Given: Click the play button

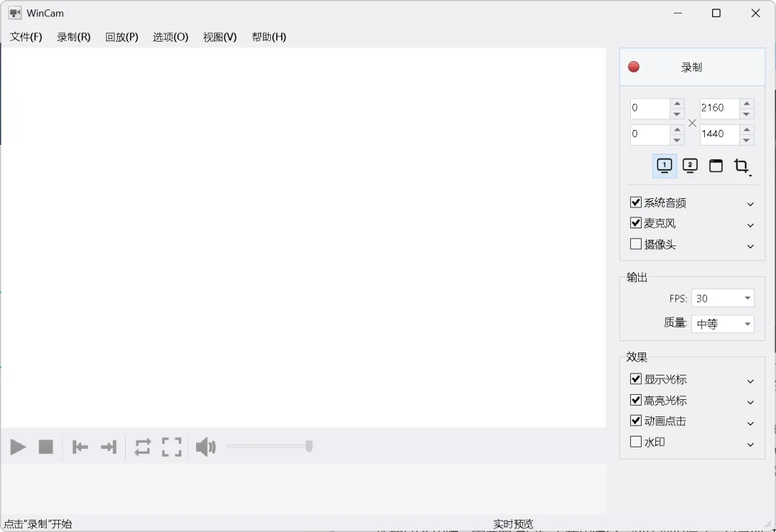Looking at the screenshot, I should 18,447.
